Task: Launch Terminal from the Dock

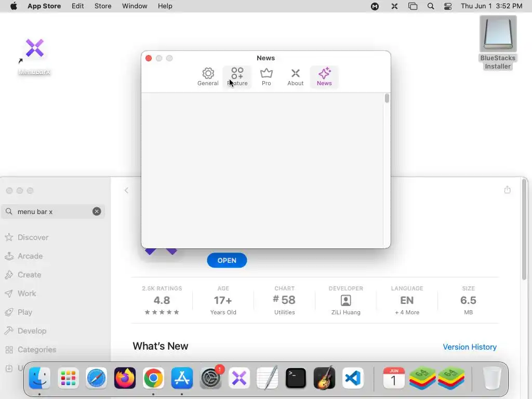Action: click(x=296, y=378)
